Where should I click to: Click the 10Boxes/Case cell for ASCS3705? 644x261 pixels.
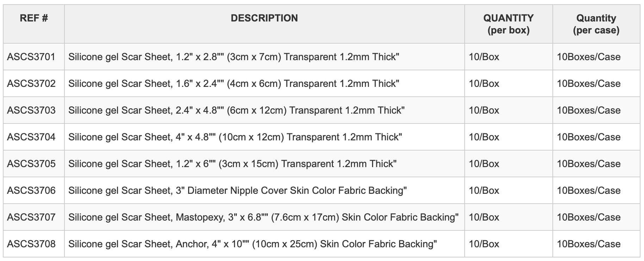point(589,164)
